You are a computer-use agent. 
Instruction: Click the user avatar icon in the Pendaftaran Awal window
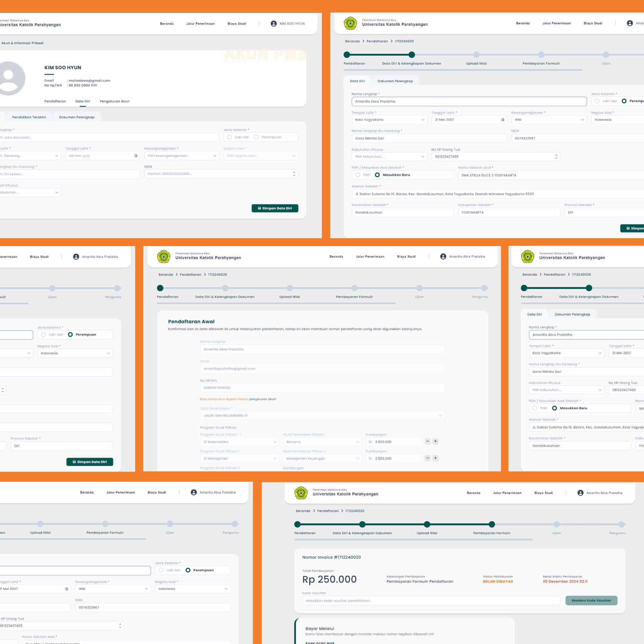[x=443, y=257]
